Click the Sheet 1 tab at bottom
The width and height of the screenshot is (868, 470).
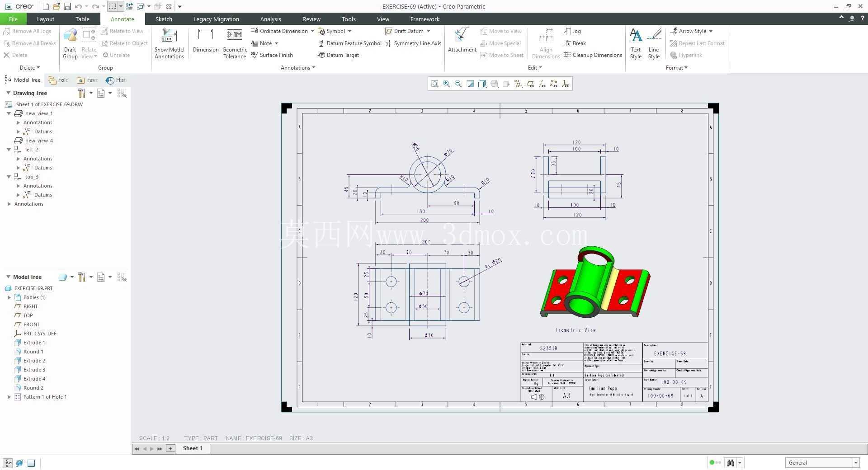point(193,448)
